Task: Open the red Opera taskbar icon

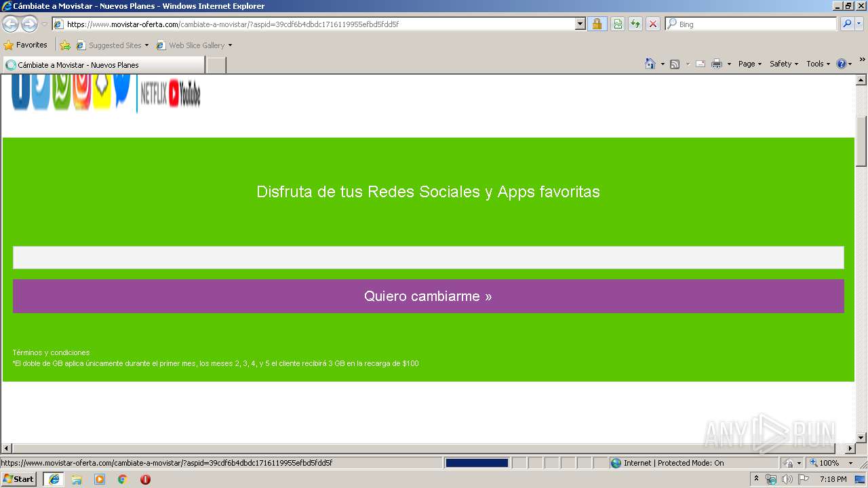Action: [145, 479]
